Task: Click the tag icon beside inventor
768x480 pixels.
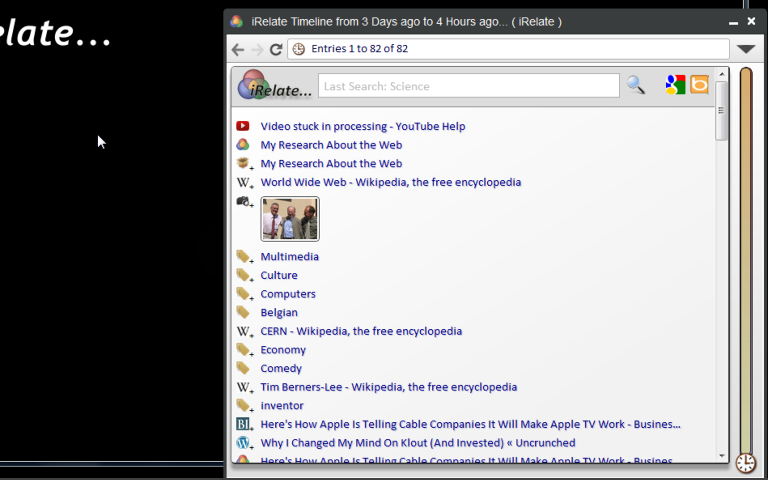Action: (x=244, y=406)
